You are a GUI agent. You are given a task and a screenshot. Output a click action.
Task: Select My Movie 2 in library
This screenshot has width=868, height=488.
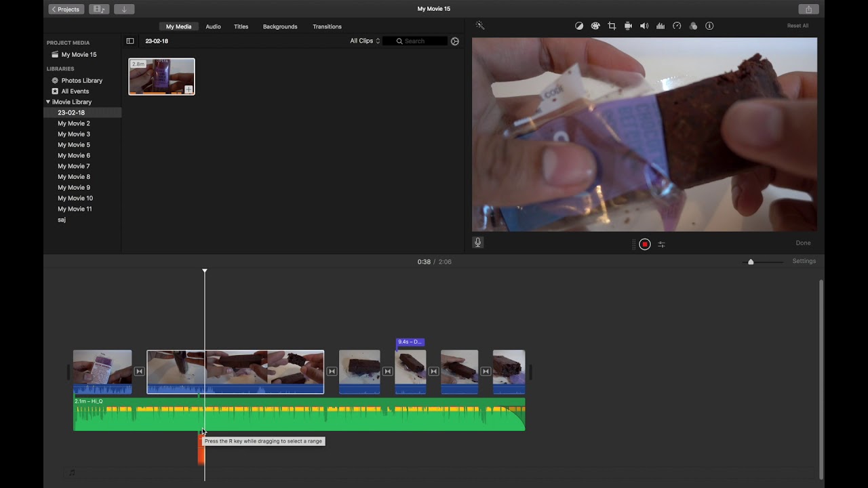(74, 123)
